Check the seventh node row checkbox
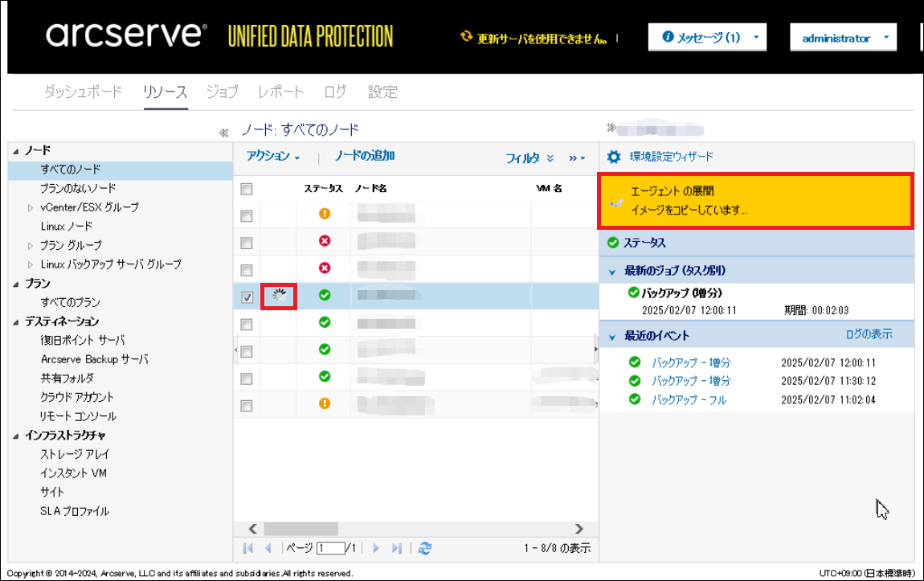The image size is (924, 581). point(247,378)
